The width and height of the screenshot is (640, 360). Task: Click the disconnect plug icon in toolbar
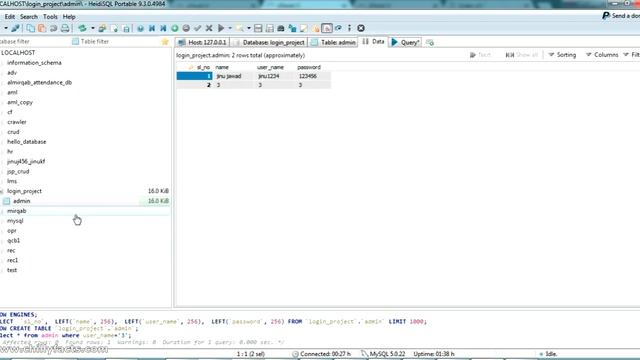coord(16,28)
